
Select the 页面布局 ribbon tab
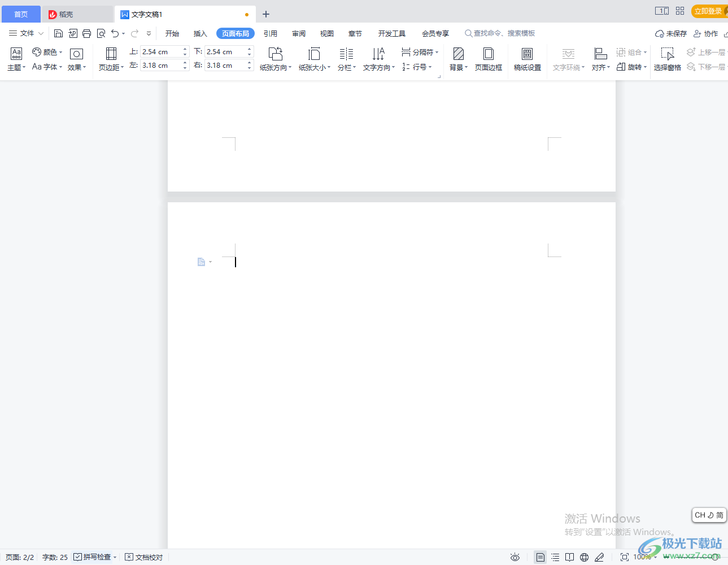pyautogui.click(x=236, y=33)
